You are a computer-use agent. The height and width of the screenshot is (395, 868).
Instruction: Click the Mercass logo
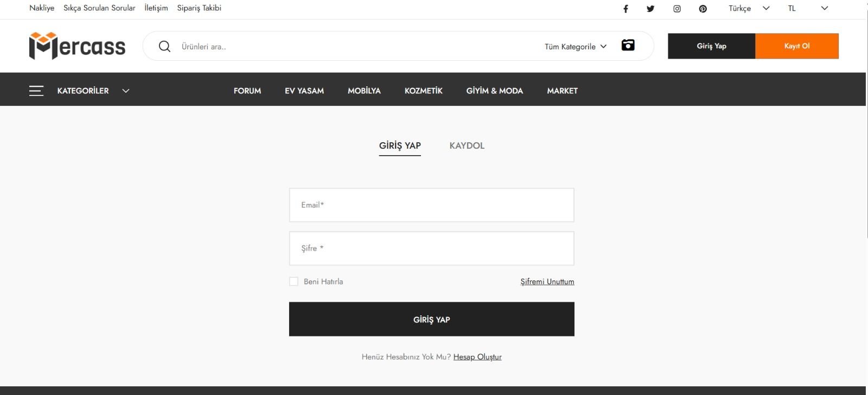point(77,46)
